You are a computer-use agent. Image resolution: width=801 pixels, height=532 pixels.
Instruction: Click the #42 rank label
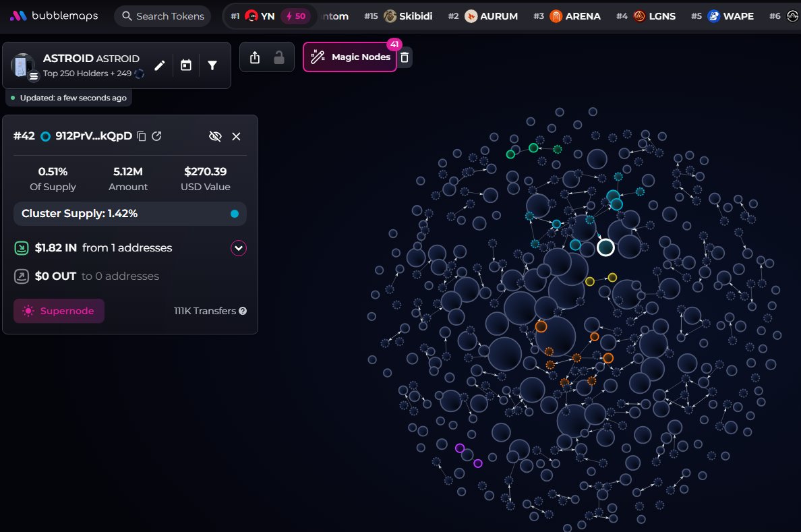coord(24,136)
